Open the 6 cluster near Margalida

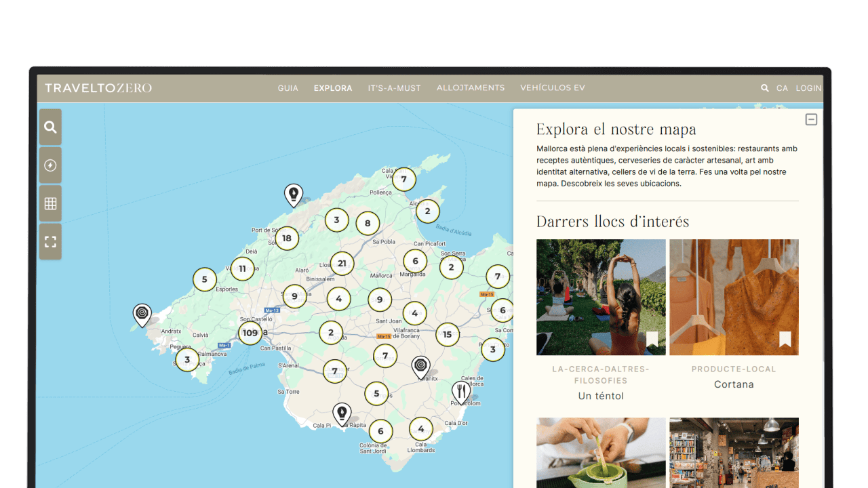[x=415, y=261]
